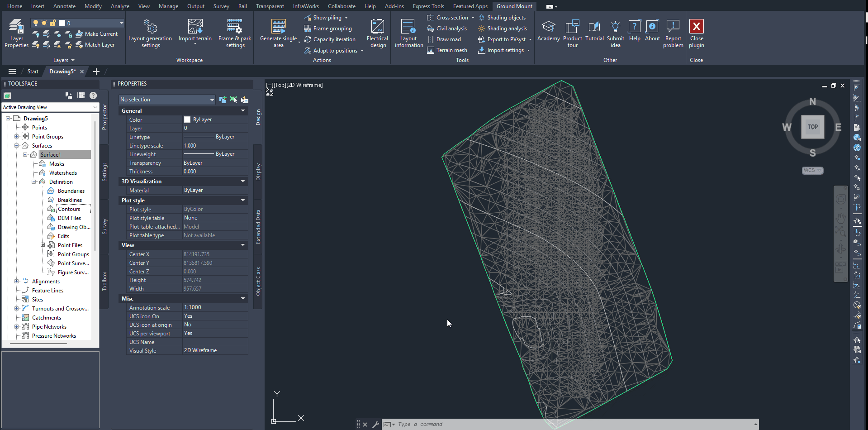Screen dimensions: 868x430
Task: Click Select Objects icon in Properties
Action: 233,100
